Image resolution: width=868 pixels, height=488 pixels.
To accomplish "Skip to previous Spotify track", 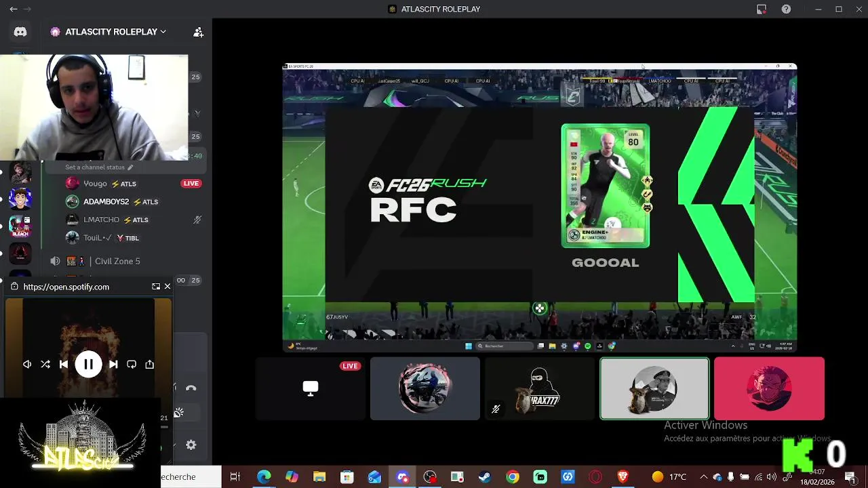I will click(64, 365).
